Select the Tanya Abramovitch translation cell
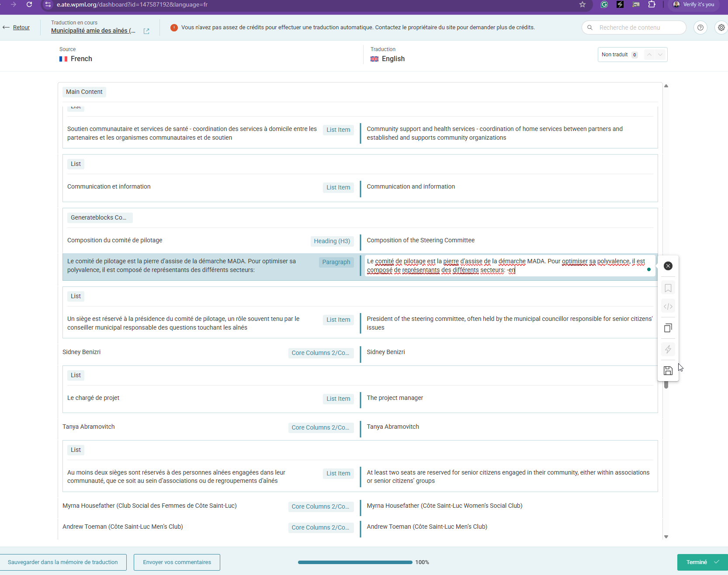This screenshot has width=728, height=575. [x=393, y=427]
